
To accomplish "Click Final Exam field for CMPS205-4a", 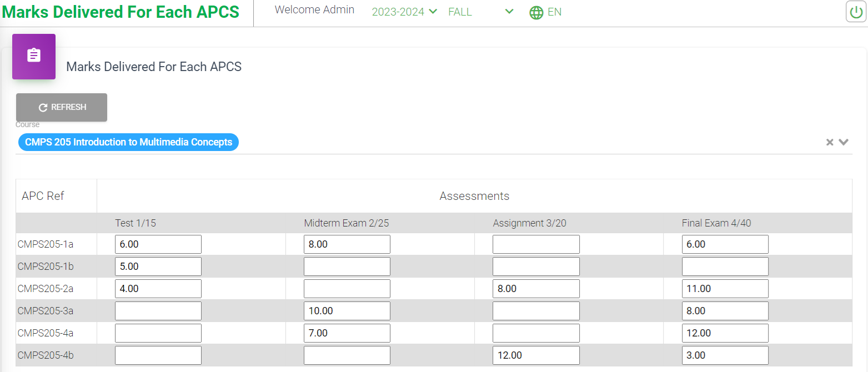I will click(x=725, y=333).
